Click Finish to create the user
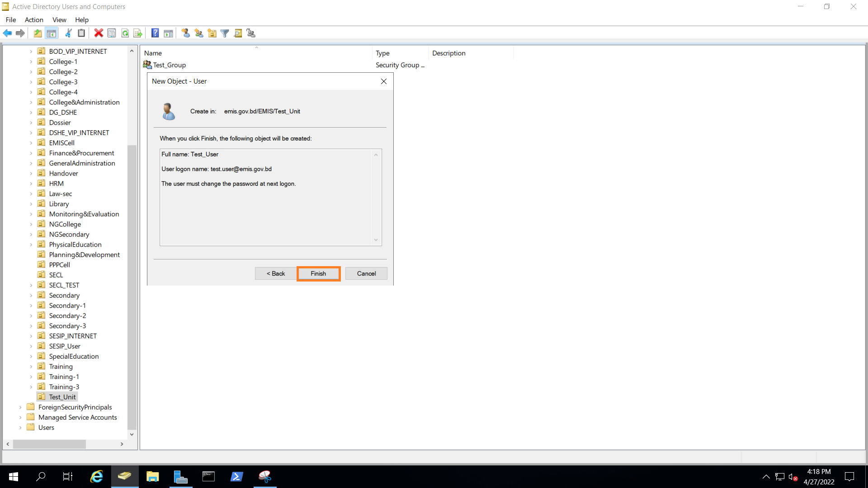Viewport: 868px width, 488px height. [318, 274]
